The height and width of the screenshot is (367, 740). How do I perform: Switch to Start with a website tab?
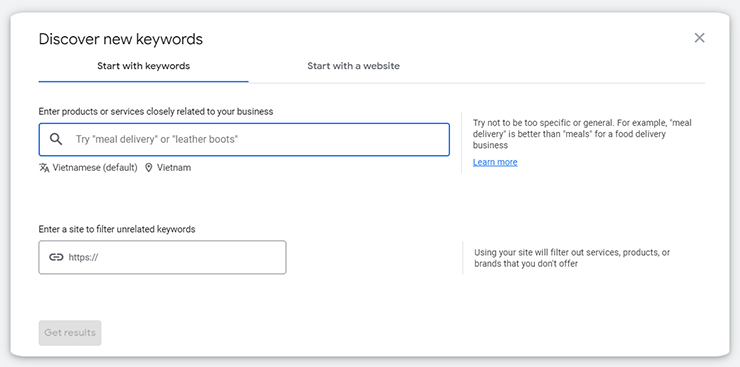[x=353, y=66]
